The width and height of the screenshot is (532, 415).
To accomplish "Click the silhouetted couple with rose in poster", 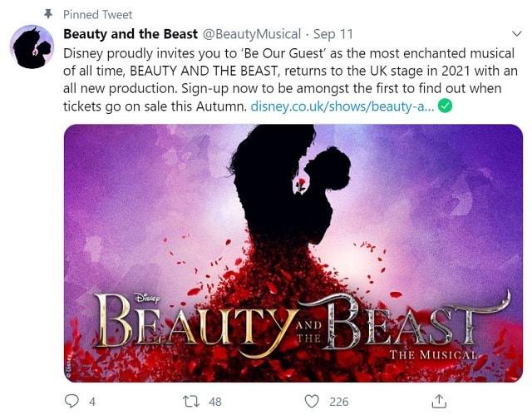I will click(289, 186).
